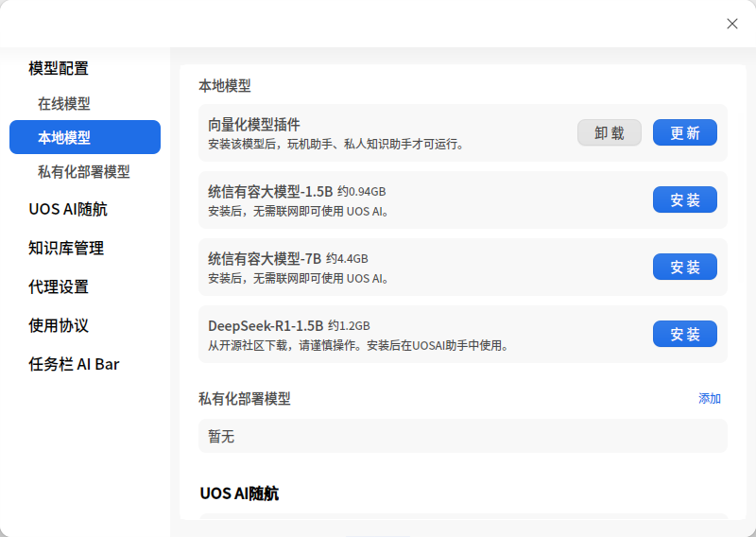Select 本地模型 in the sidebar

85,137
